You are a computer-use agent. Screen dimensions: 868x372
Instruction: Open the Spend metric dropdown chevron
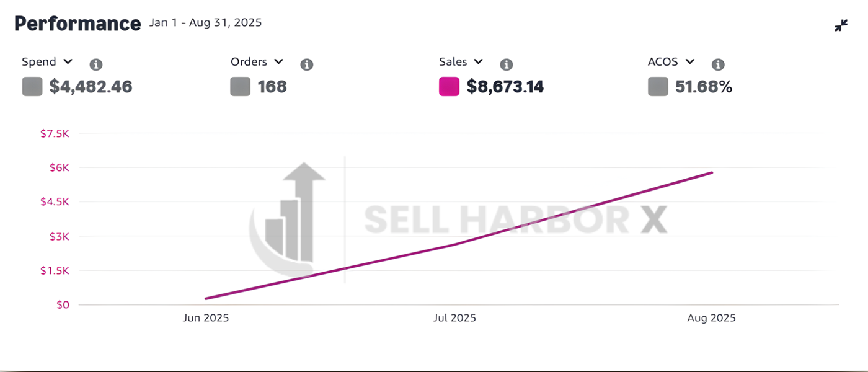[x=68, y=61]
